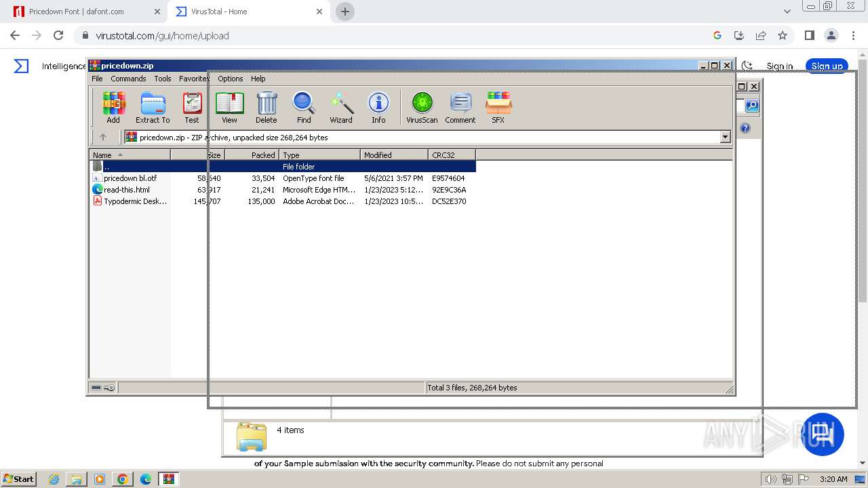
Task: Expand the tab search chevron
Action: [x=787, y=12]
